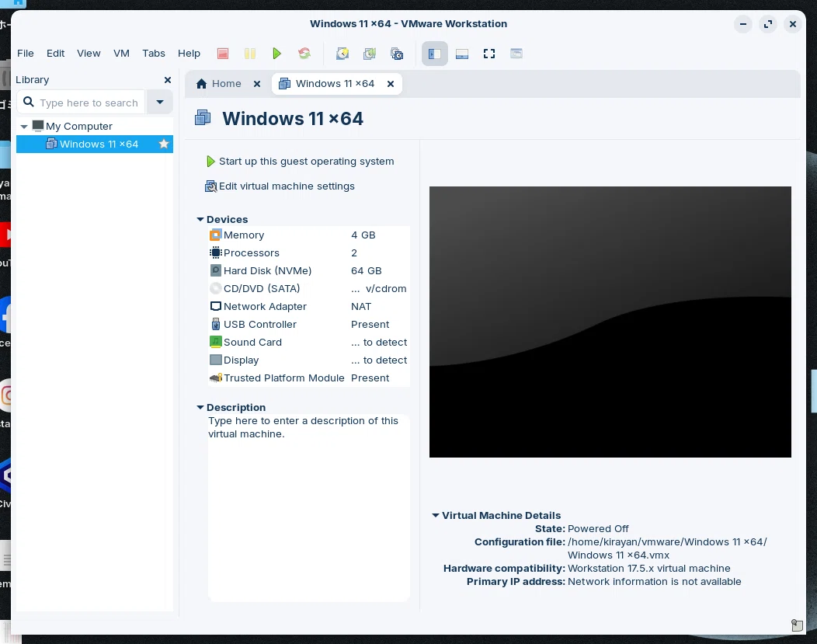Click the Revert to Snapshot toolbar icon
The image size is (817, 644).
pyautogui.click(x=370, y=54)
